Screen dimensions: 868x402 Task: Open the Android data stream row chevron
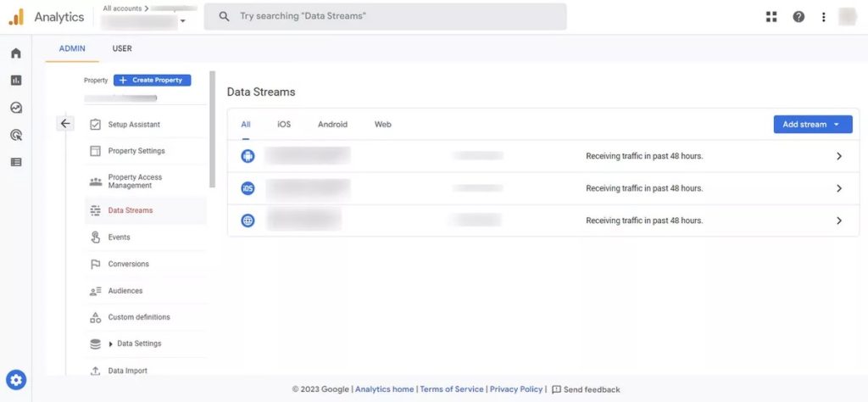[x=838, y=156]
